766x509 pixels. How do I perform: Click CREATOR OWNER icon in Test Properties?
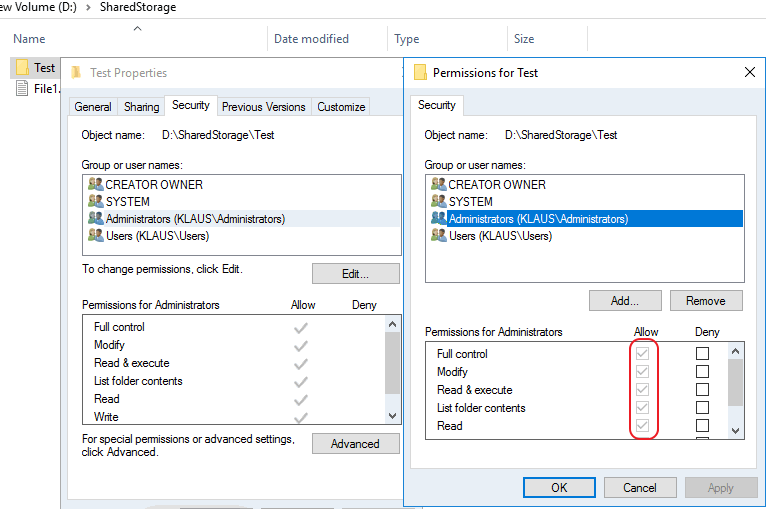coord(95,185)
